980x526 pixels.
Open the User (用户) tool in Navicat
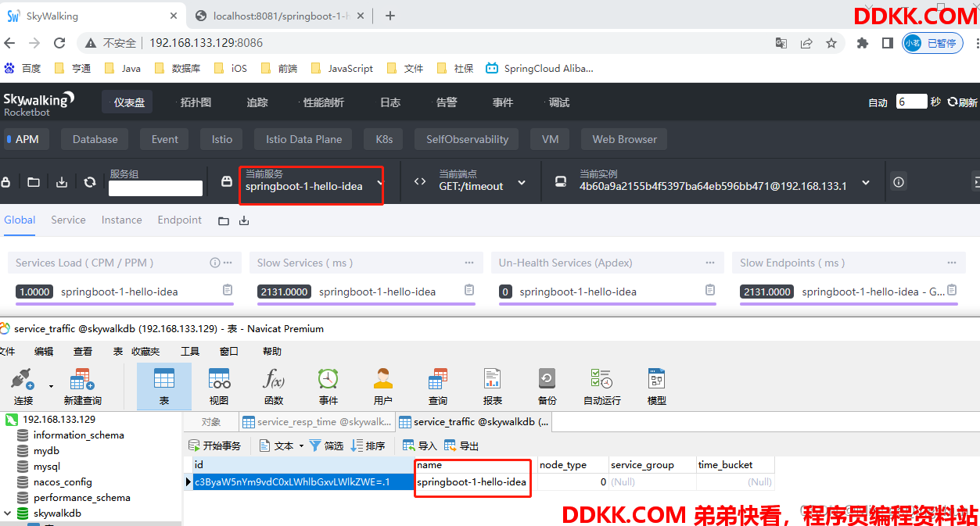[383, 386]
